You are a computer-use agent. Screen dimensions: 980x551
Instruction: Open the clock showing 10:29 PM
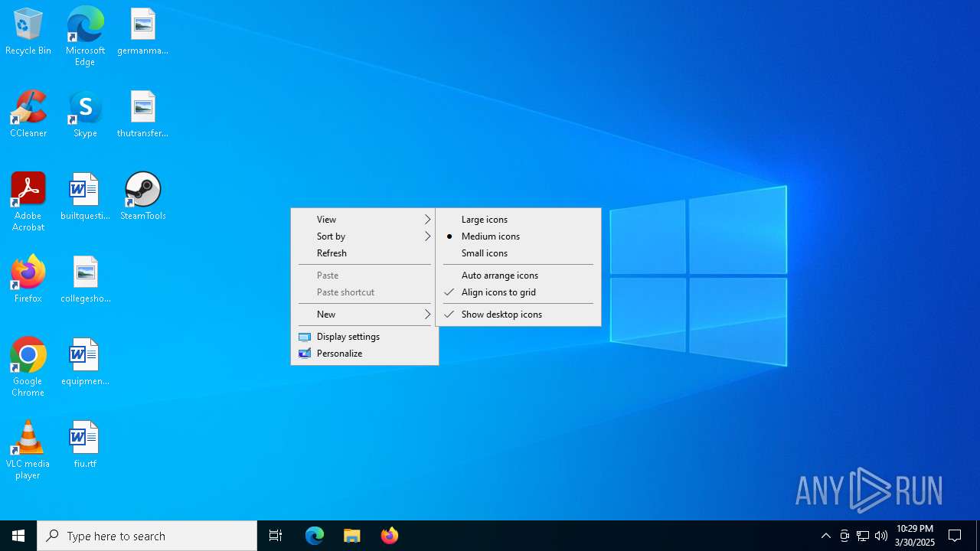tap(914, 536)
